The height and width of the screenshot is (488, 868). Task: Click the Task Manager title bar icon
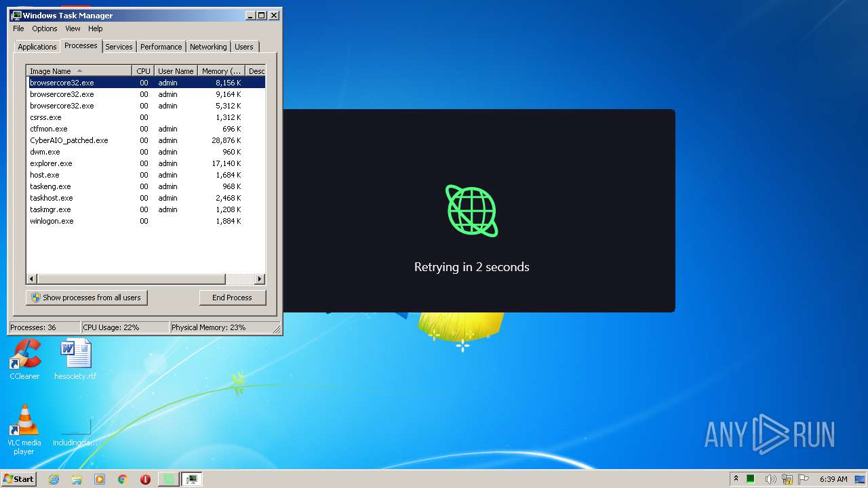coord(16,15)
